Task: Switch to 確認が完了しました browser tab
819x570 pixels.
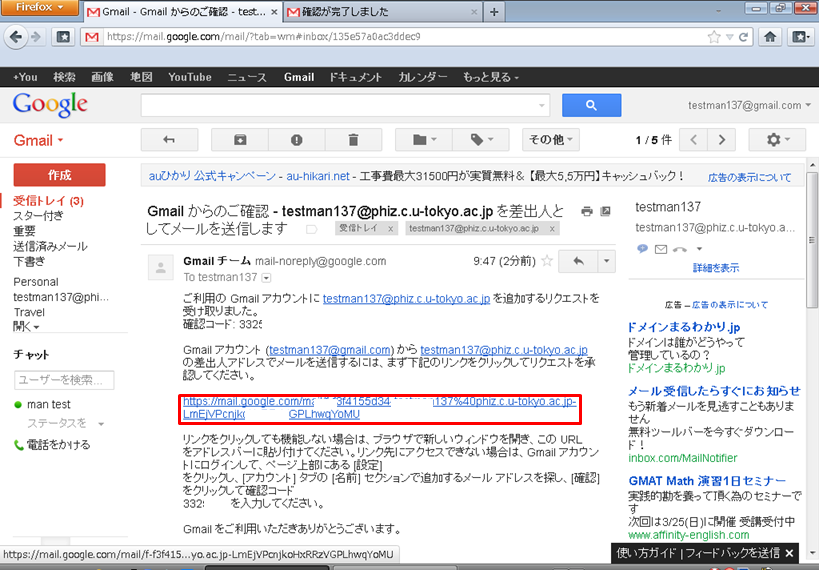Action: pos(383,11)
